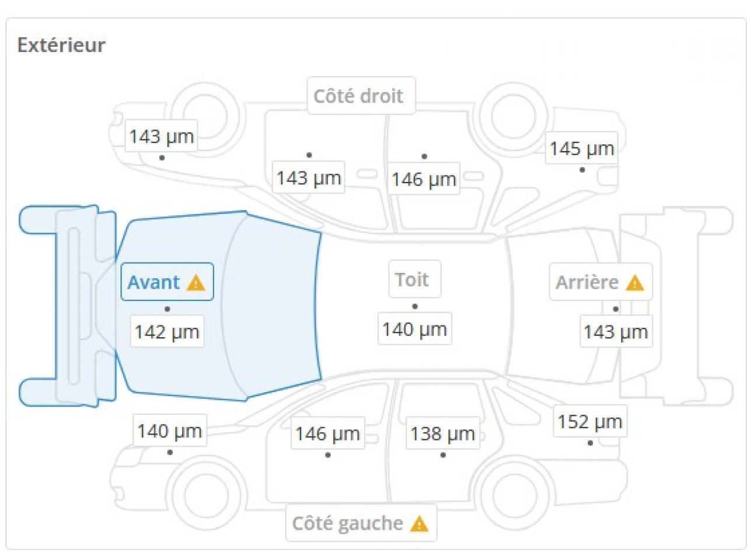
Task: Click the warning icon beside Côté gauche
Action: 419,524
